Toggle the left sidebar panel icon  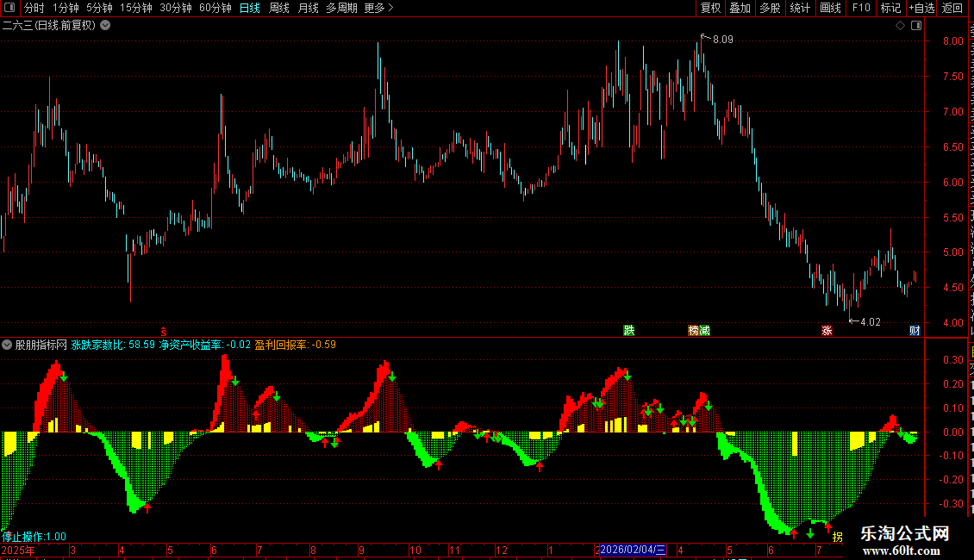pos(9,8)
